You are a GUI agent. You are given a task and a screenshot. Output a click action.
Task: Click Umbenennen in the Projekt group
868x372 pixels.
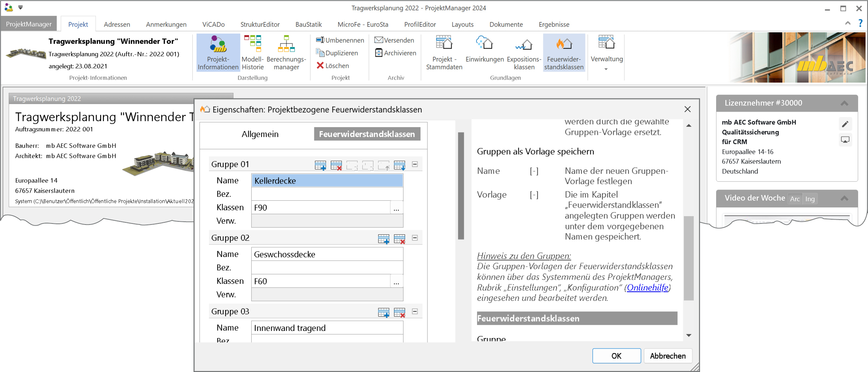340,40
